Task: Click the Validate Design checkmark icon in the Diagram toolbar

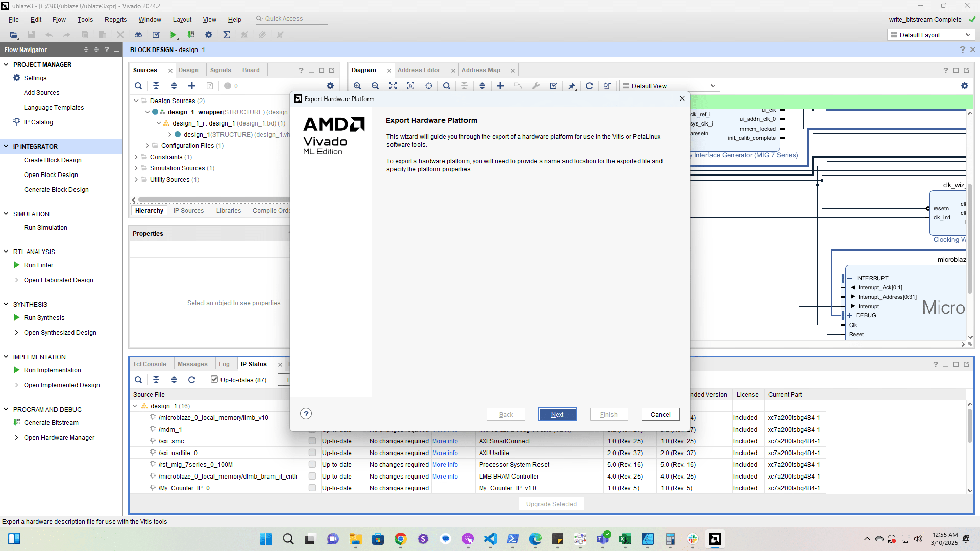Action: tap(554, 86)
